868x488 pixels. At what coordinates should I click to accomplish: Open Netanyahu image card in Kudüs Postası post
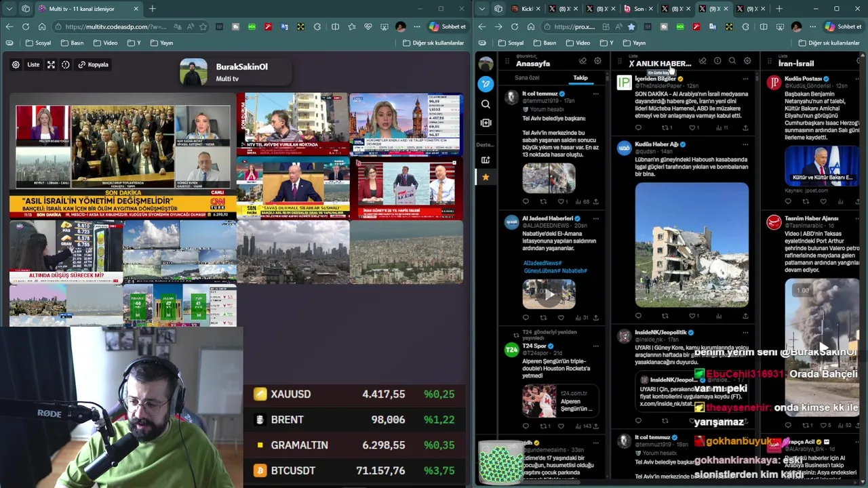pos(821,165)
